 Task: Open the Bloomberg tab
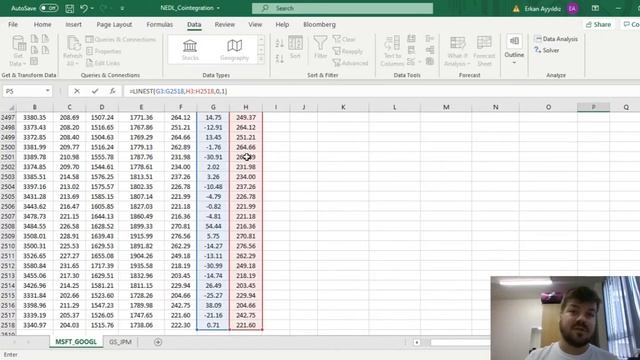pos(320,24)
